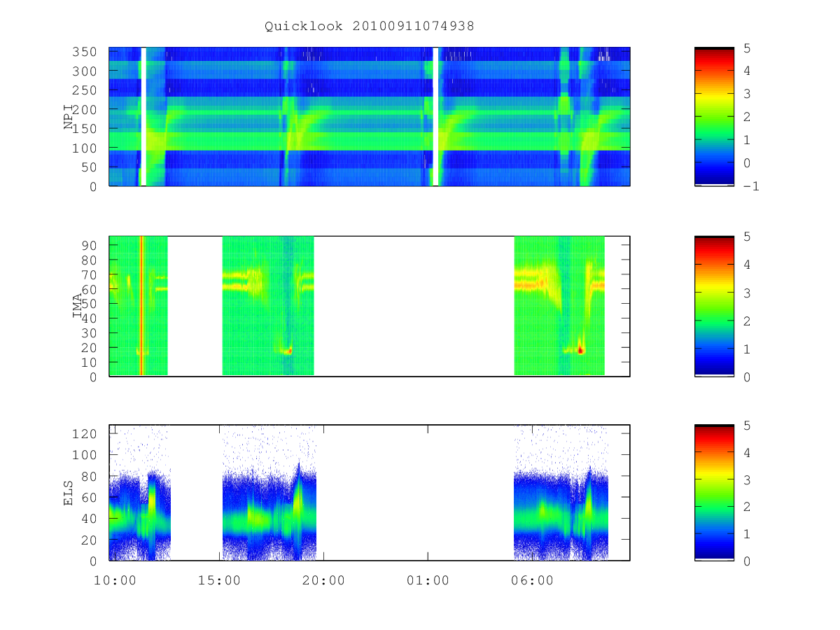Click the '5' label on ELS colorbar

pyautogui.click(x=748, y=425)
